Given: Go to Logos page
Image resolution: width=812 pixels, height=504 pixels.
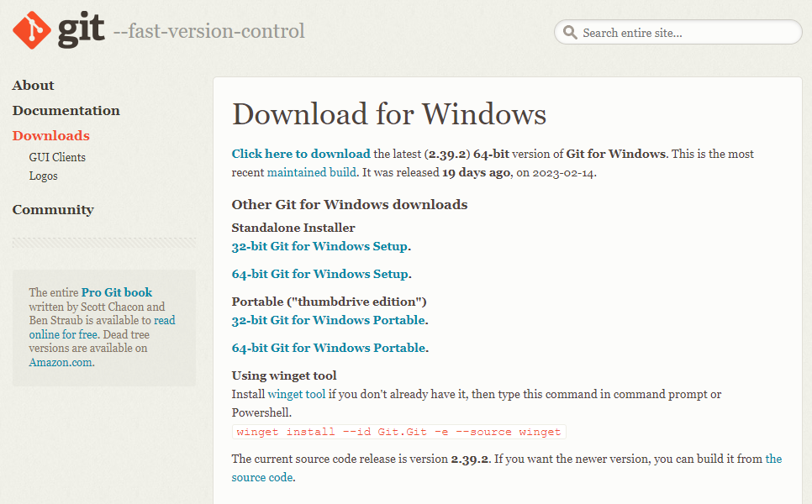Looking at the screenshot, I should [43, 176].
